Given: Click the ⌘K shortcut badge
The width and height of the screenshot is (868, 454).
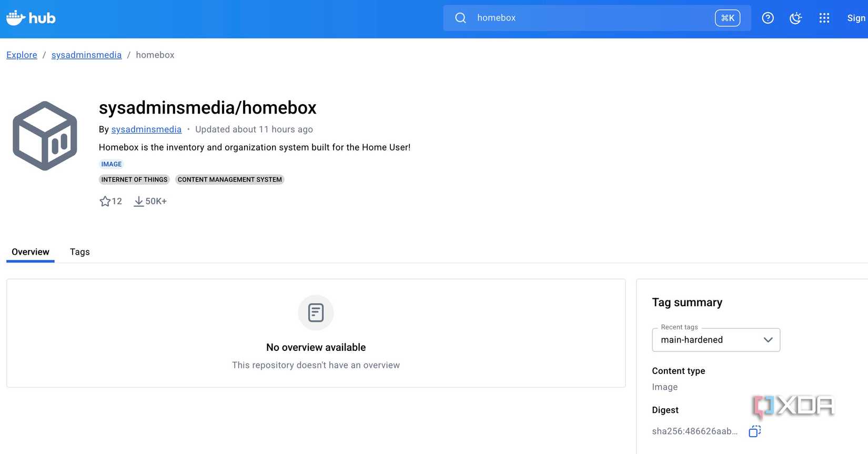Looking at the screenshot, I should tap(728, 18).
